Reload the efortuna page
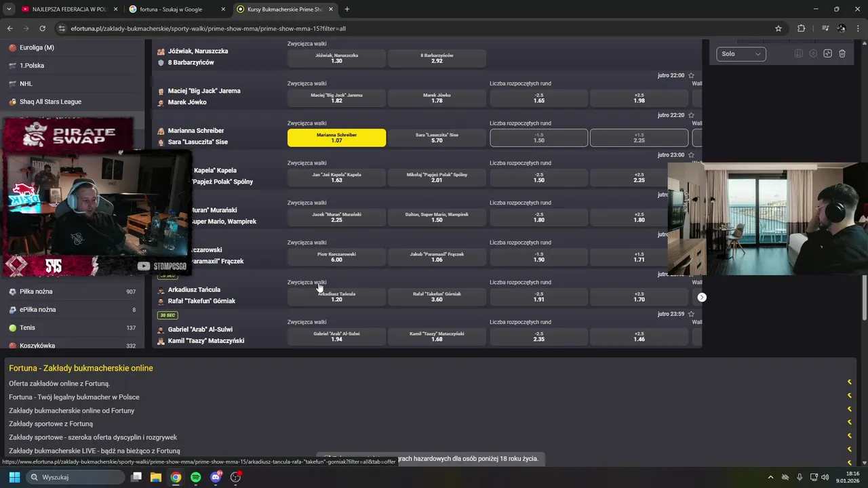868x488 pixels. point(42,28)
